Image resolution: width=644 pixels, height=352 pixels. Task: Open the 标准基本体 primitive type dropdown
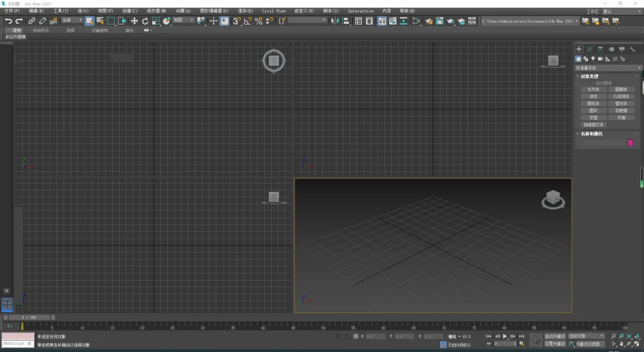pos(608,68)
